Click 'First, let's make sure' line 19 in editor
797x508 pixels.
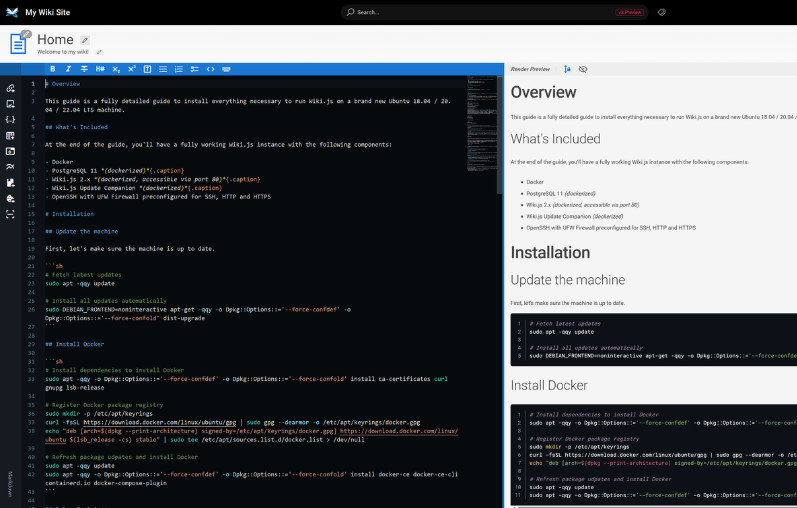click(x=130, y=249)
